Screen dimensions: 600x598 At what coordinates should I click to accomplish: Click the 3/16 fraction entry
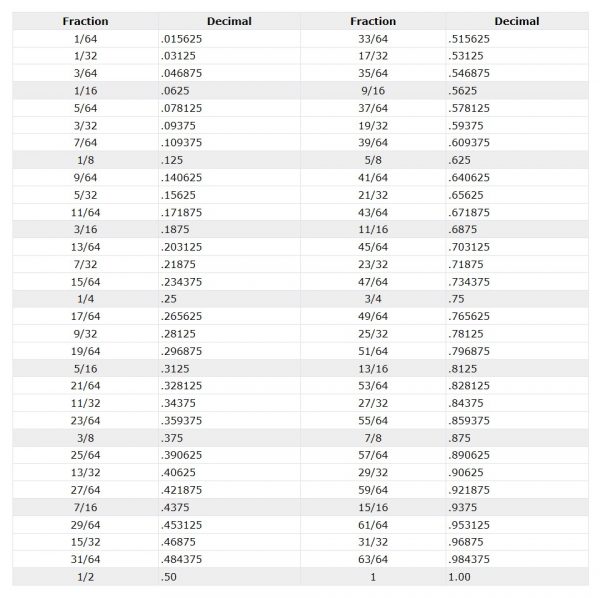click(85, 229)
